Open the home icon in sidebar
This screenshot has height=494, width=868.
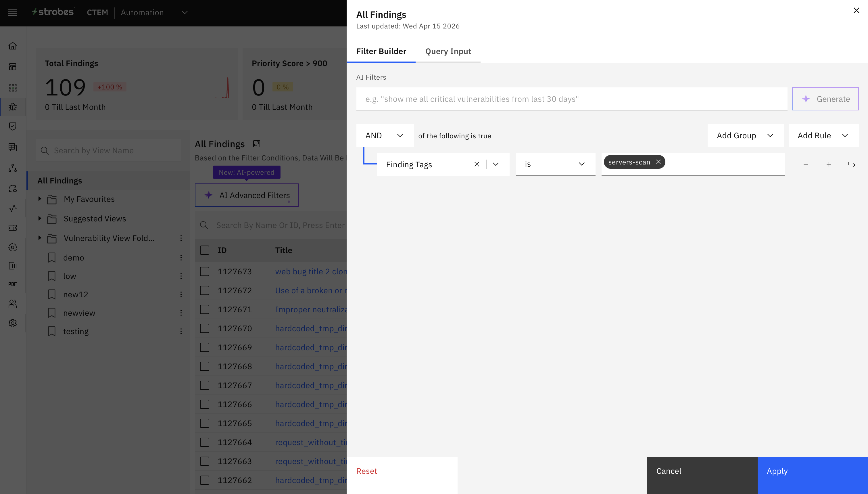(13, 46)
